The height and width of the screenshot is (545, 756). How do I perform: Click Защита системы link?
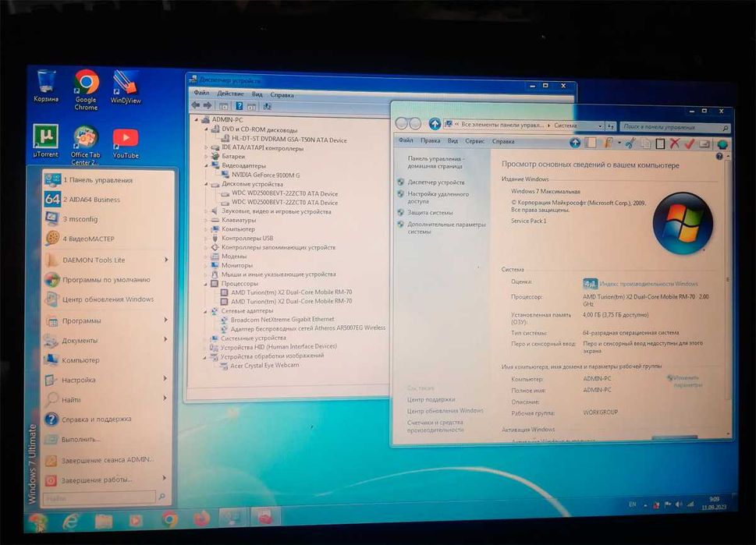(x=430, y=213)
